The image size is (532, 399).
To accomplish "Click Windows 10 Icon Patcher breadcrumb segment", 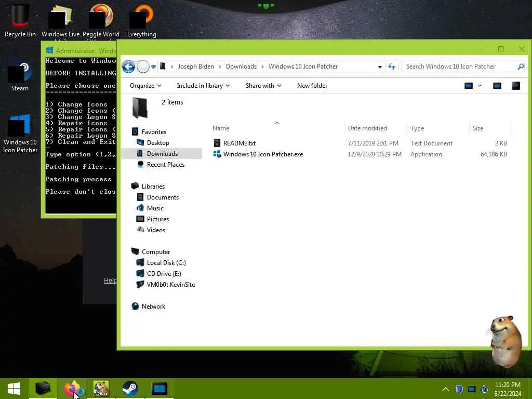I will [303, 66].
